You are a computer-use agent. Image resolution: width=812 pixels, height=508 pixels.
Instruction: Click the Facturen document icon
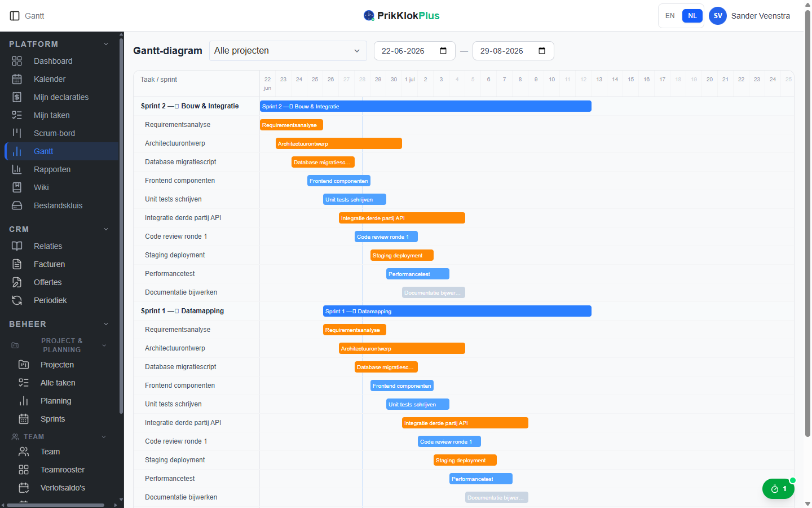coord(17,264)
